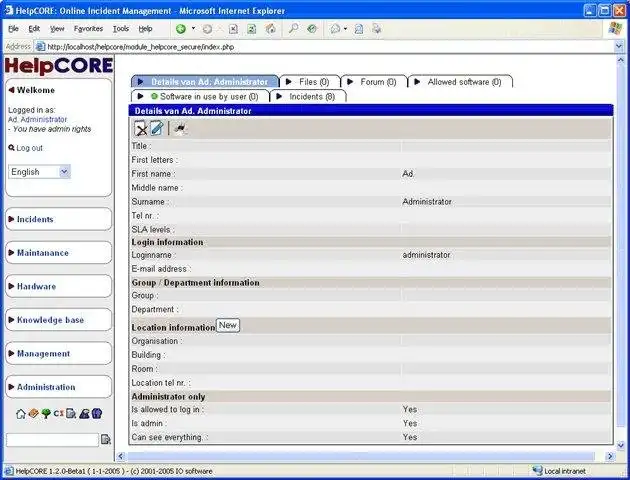Viewport: 630px width, 480px height.
Task: Expand the Knowledge base sidebar section
Action: tap(59, 320)
